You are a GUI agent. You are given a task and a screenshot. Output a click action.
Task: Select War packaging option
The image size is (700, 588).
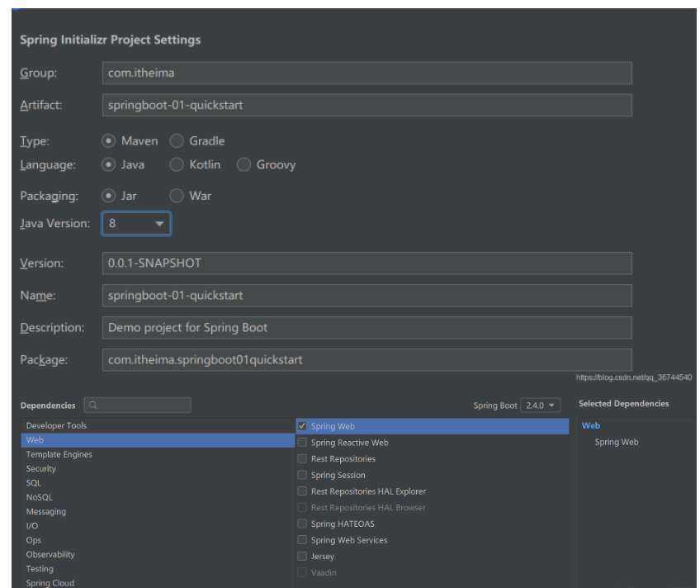click(x=177, y=196)
